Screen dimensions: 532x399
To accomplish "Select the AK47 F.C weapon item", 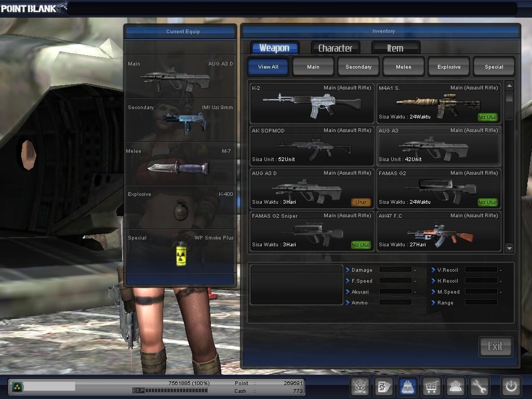I will click(438, 231).
